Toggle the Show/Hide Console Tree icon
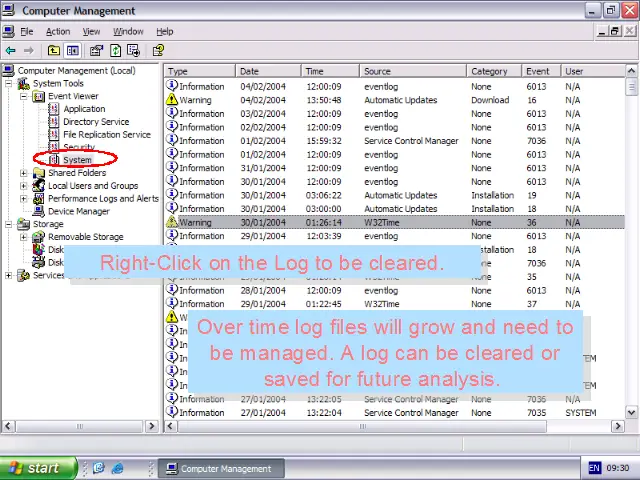 pyautogui.click(x=73, y=51)
